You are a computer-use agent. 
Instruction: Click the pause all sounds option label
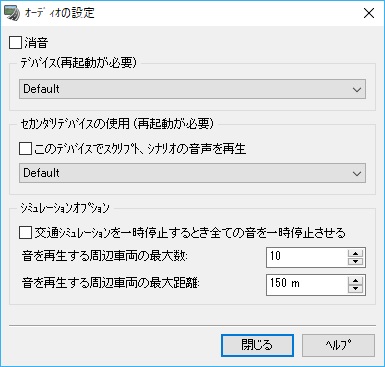pos(190,233)
